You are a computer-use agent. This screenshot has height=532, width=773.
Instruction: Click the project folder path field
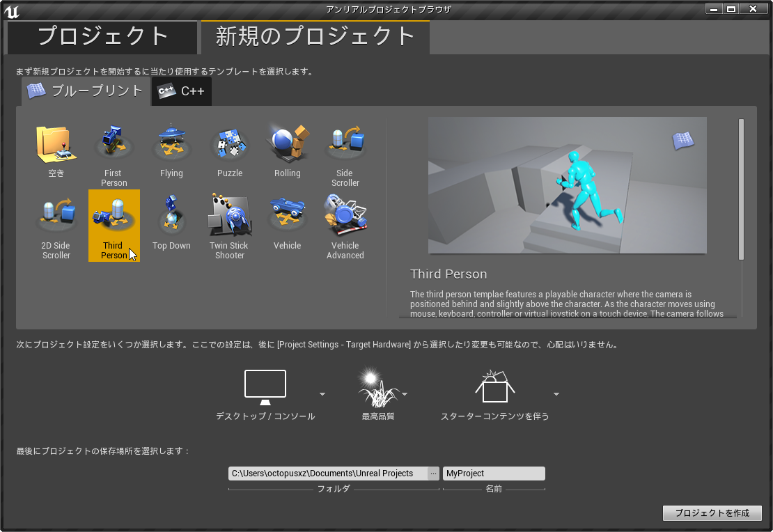click(x=328, y=474)
